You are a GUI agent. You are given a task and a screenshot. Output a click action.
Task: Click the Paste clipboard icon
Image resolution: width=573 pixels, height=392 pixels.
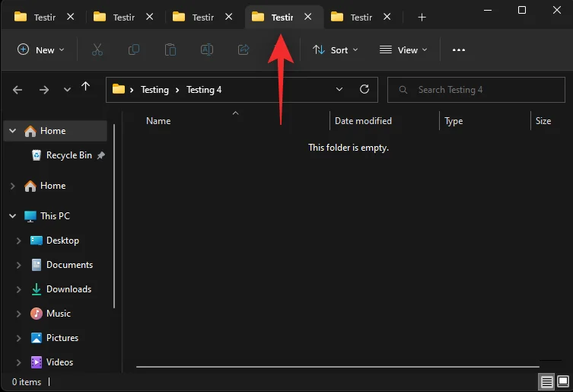point(170,49)
